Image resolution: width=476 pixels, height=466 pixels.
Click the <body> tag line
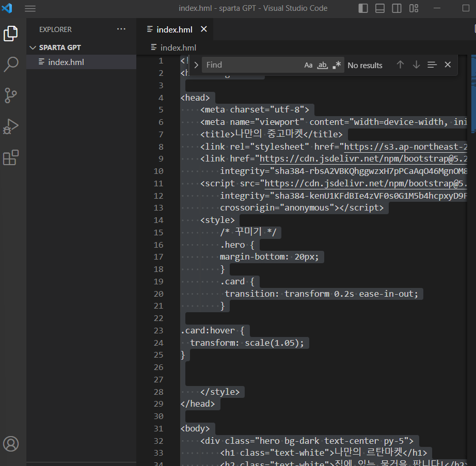click(x=195, y=429)
